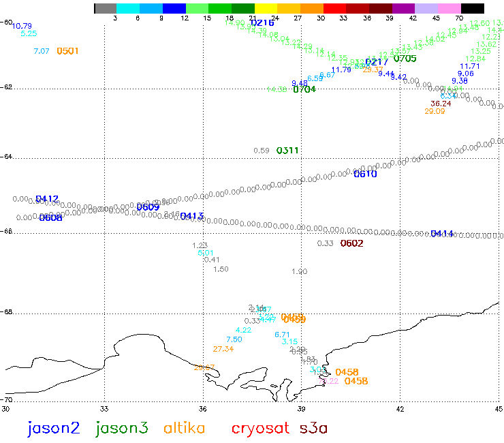The width and height of the screenshot is (504, 443).
Task: Click the dark red 36.24 value
Action: 441,104
